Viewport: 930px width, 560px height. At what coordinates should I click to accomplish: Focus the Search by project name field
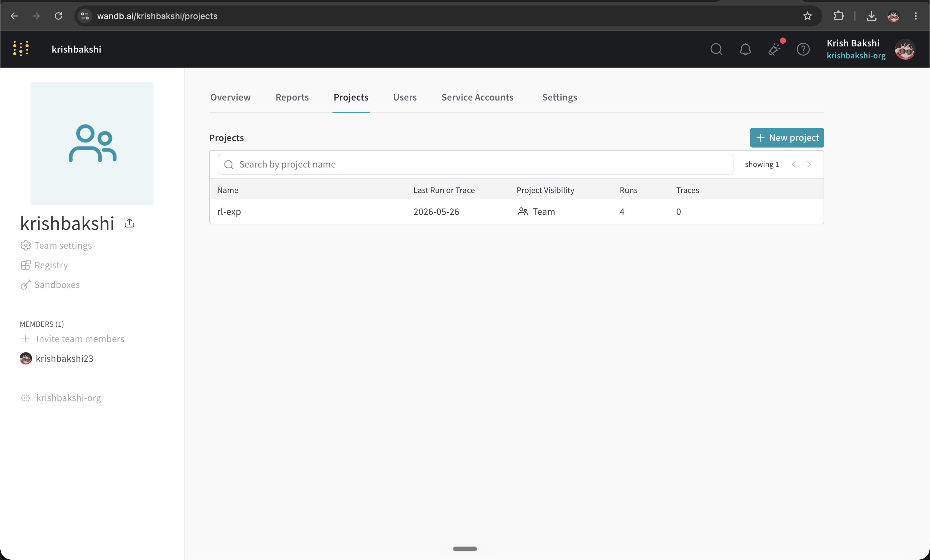point(475,164)
